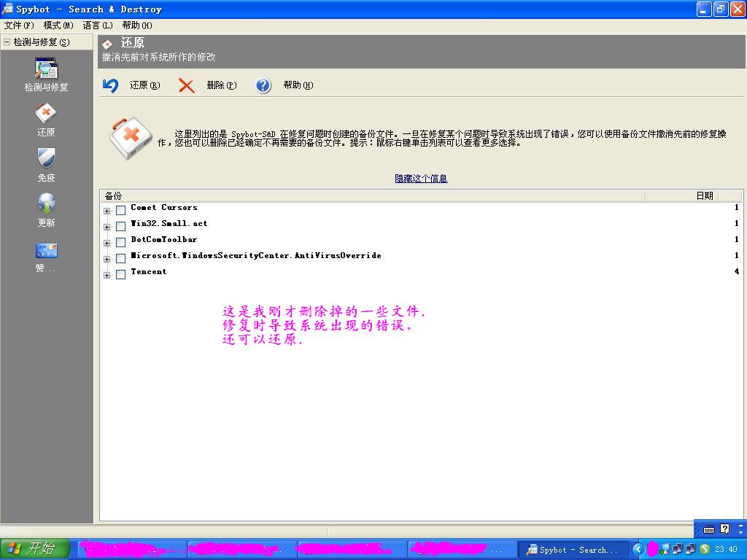747x560 pixels.
Task: Check the Tencent backup checkbox
Action: tap(121, 274)
